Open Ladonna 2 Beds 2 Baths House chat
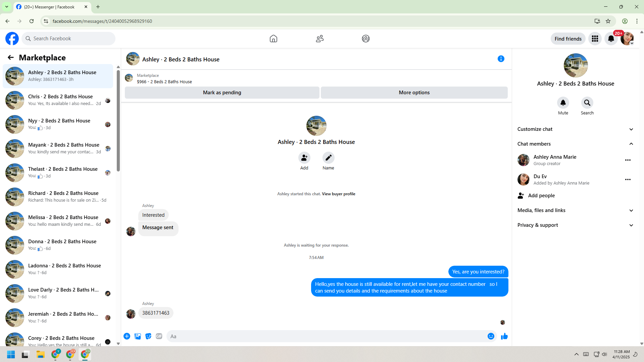 [58, 269]
